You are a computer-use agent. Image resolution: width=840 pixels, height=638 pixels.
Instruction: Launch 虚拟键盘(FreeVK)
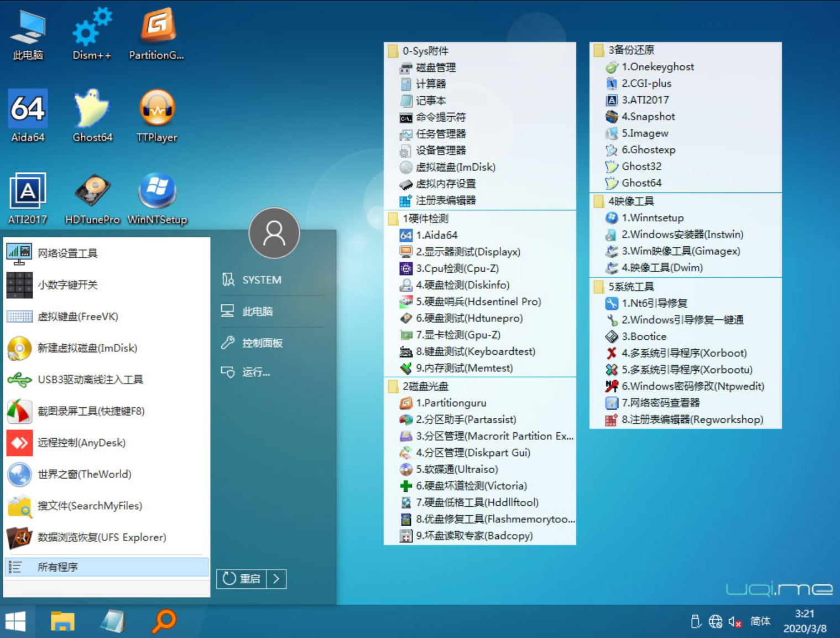point(107,317)
